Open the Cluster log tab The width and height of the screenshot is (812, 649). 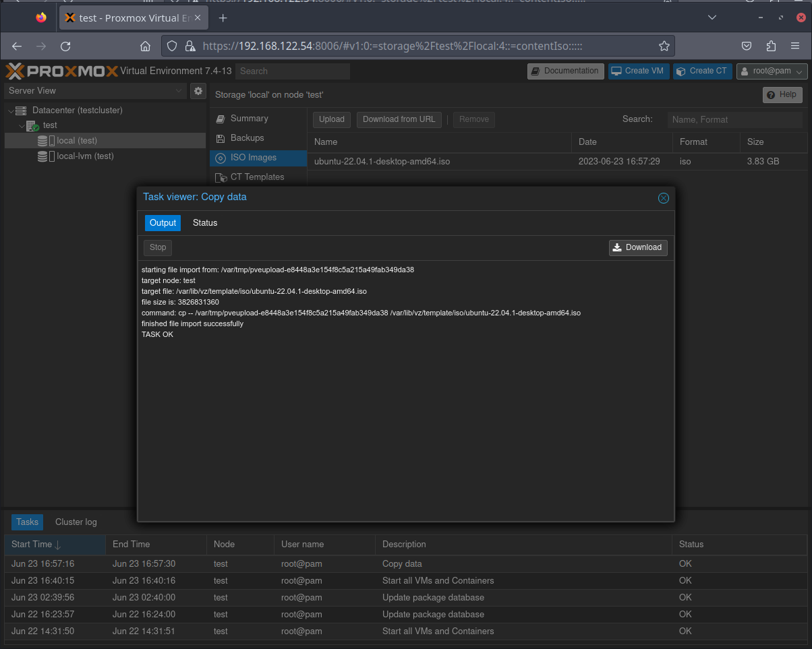pyautogui.click(x=76, y=522)
